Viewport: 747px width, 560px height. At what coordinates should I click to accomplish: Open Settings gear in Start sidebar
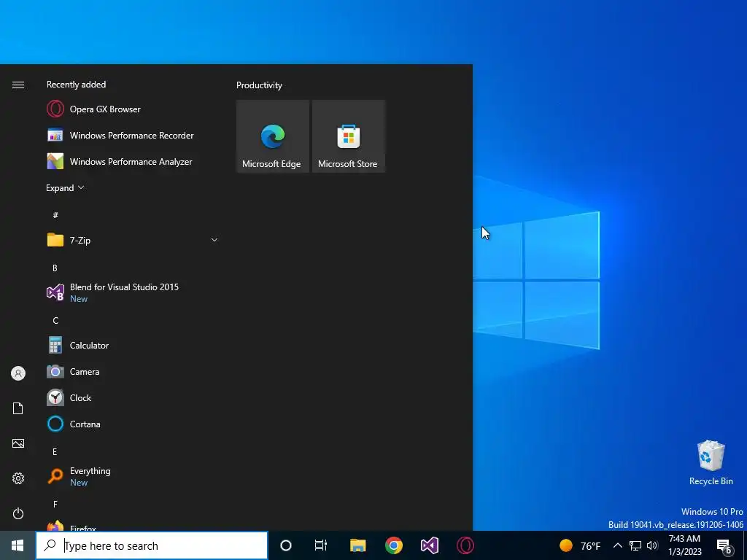click(18, 478)
